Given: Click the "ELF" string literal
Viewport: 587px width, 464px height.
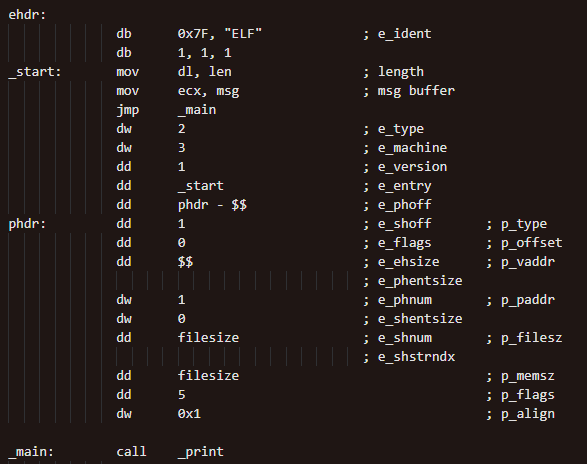Looking at the screenshot, I should tap(243, 34).
